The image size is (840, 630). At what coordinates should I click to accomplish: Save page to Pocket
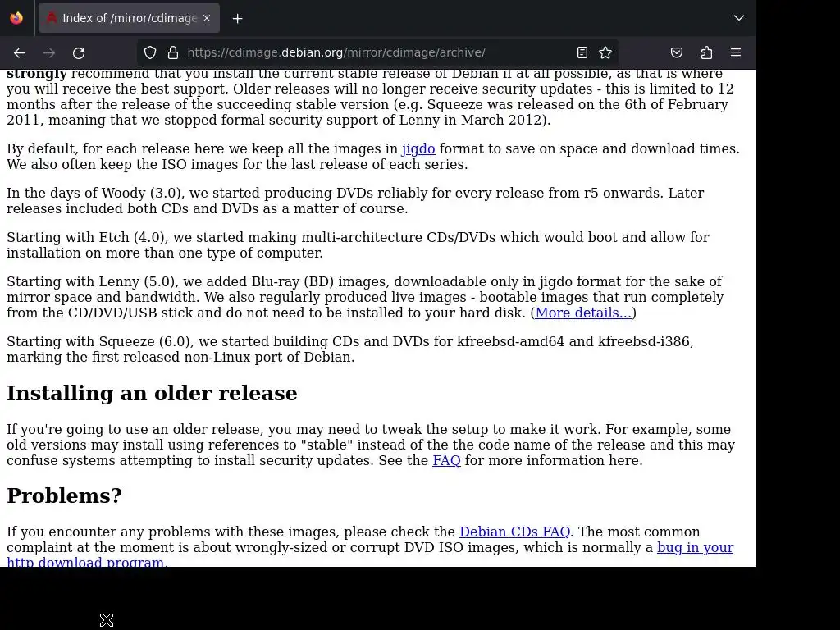coord(677,52)
